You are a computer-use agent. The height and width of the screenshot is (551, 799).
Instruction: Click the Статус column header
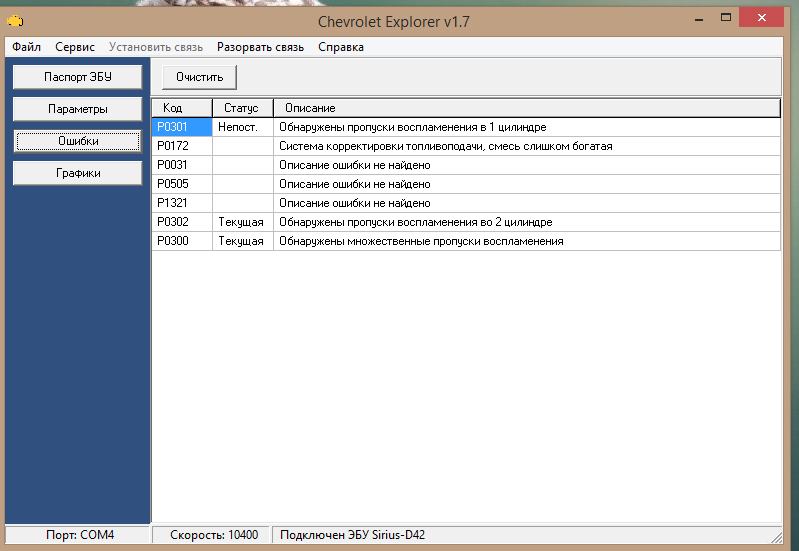point(243,108)
